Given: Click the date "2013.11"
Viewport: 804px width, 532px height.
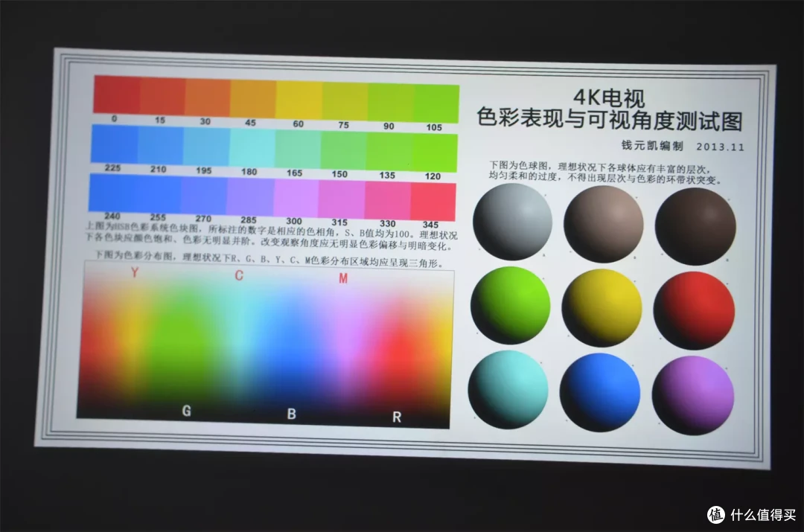Looking at the screenshot, I should pos(720,147).
